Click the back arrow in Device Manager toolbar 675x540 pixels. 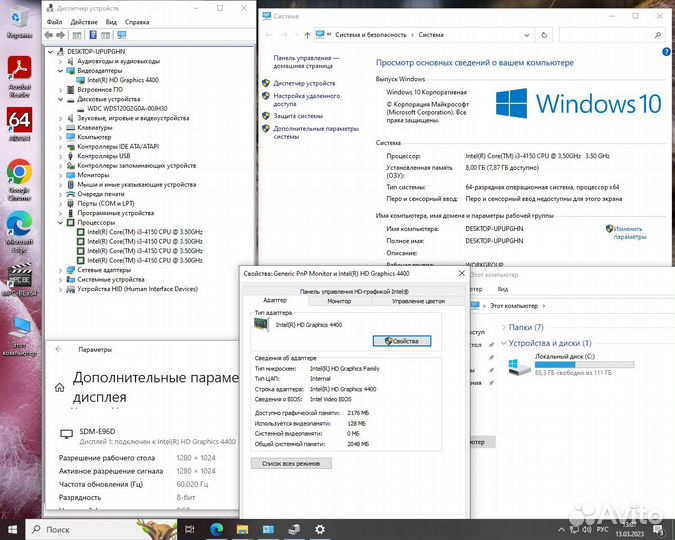pyautogui.click(x=49, y=35)
